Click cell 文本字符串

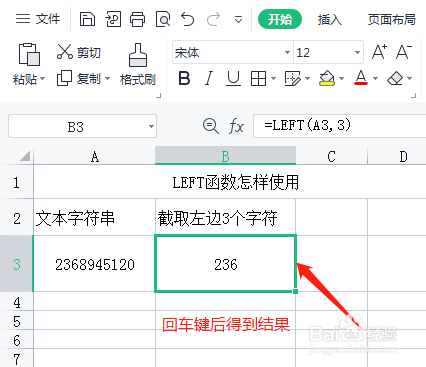click(95, 218)
